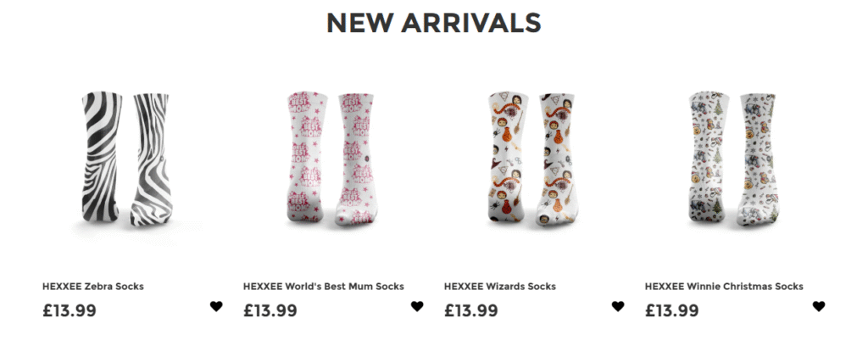Open the HEXXEE Zebra Socks product title
This screenshot has height=346, width=868.
pyautogui.click(x=93, y=286)
